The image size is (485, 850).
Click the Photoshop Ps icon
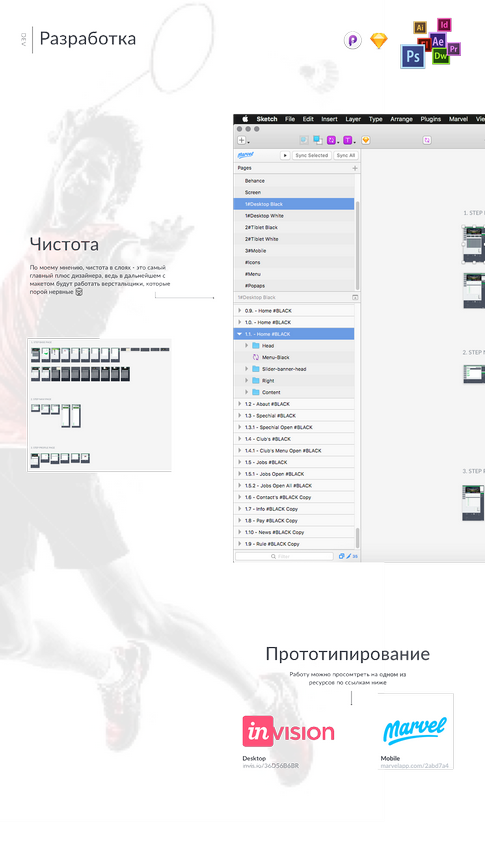coord(413,56)
